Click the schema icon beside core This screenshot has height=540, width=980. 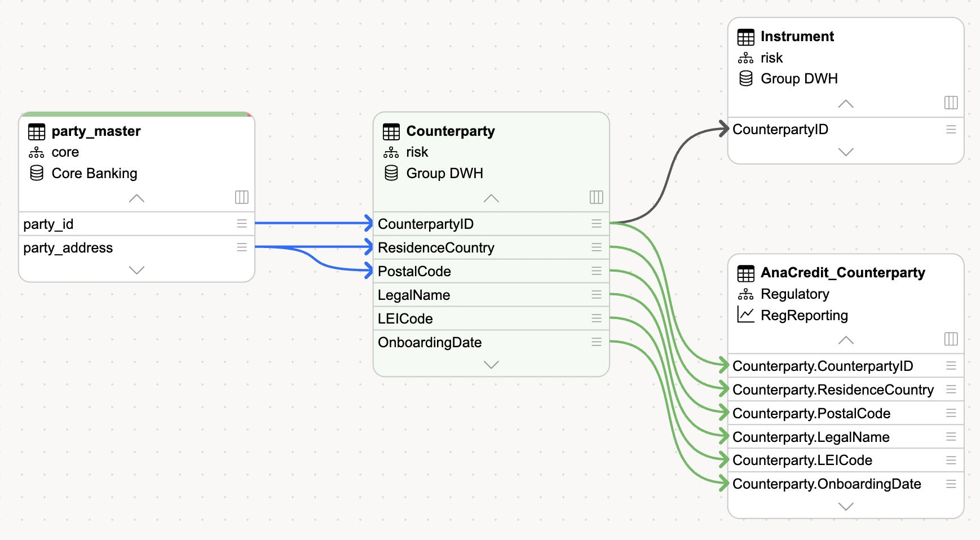[37, 153]
